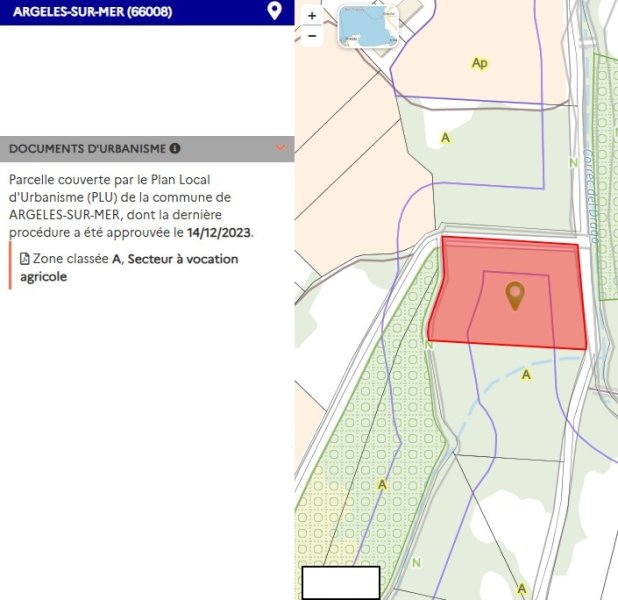Open the base map overview thumbnail
This screenshot has height=600, width=618.
[367, 26]
